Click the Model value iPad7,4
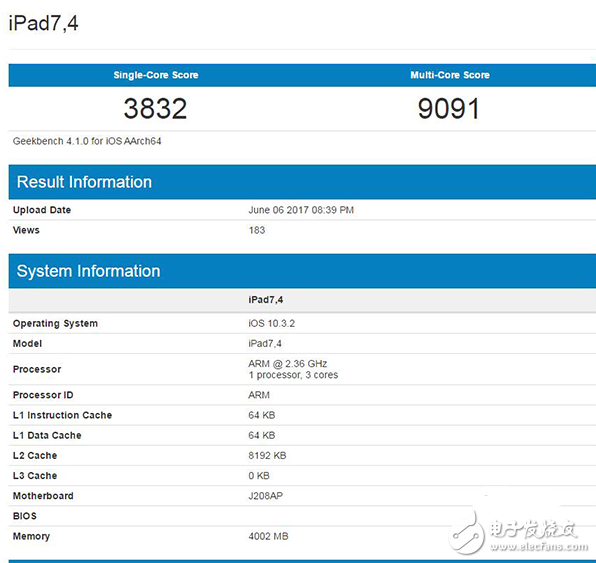This screenshot has height=563, width=596. [x=265, y=344]
